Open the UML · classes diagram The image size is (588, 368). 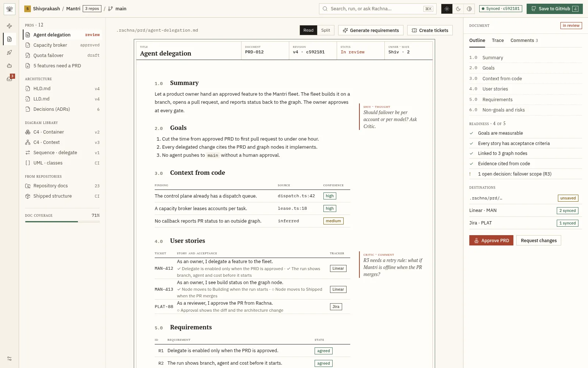coord(62,163)
